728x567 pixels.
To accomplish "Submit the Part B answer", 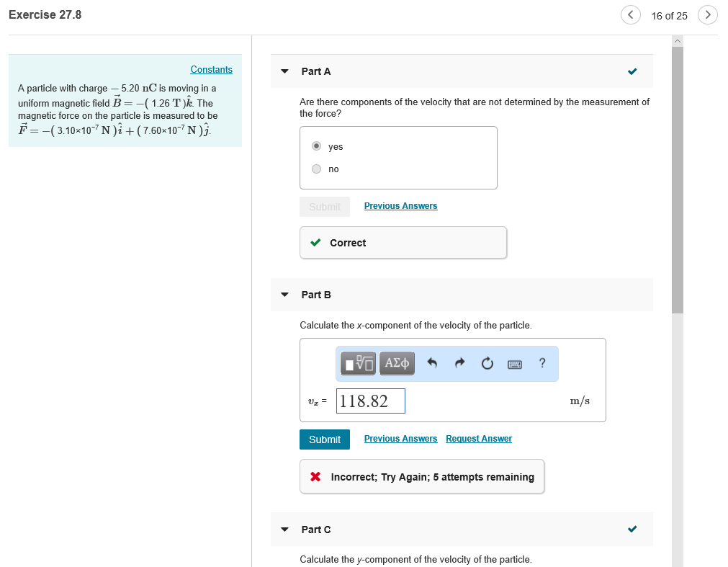I will (324, 439).
